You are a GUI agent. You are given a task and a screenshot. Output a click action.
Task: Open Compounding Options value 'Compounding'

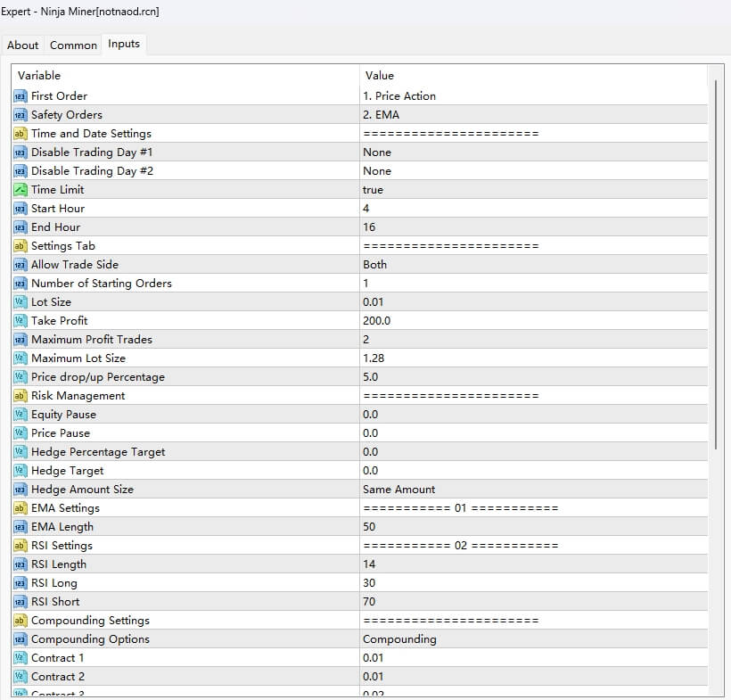click(x=399, y=639)
